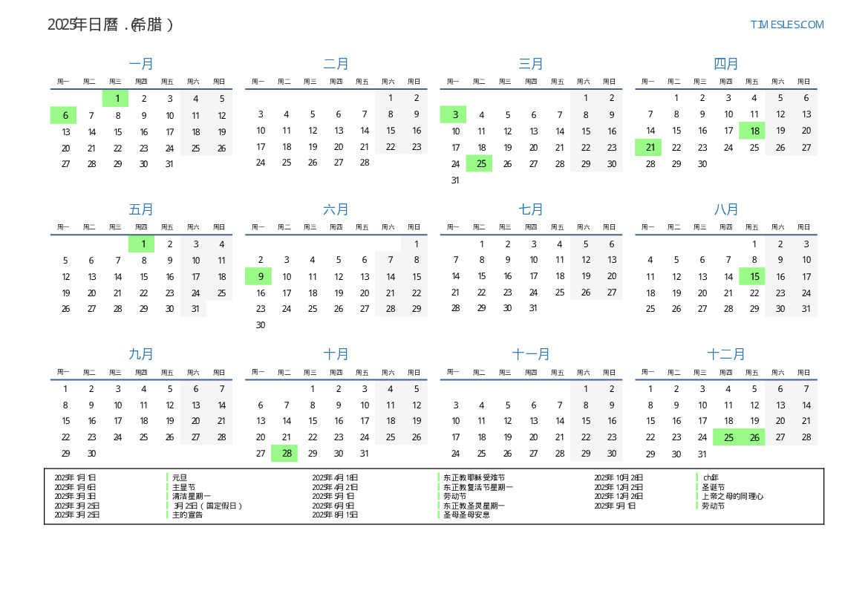Click day 31 in the July grid
Screen dimensions: 868x614
click(x=532, y=308)
